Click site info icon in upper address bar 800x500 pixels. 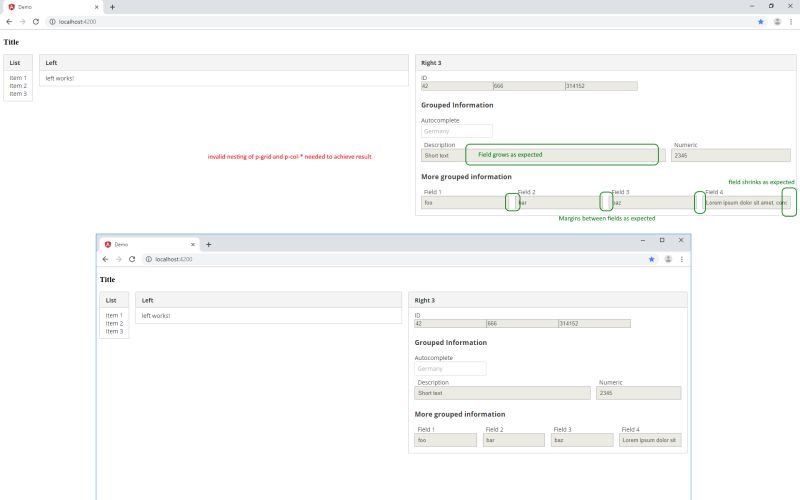pos(52,21)
